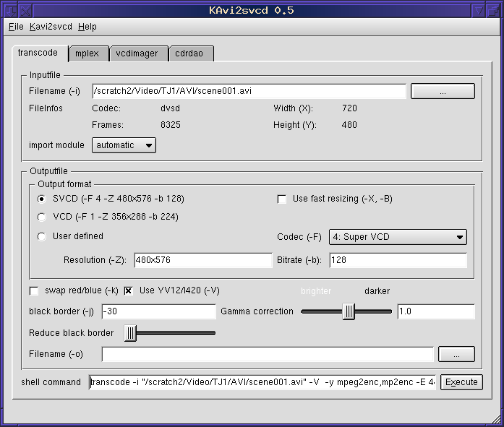The image size is (504, 427).
Task: Select the VCD output format radio button
Action: (41, 217)
